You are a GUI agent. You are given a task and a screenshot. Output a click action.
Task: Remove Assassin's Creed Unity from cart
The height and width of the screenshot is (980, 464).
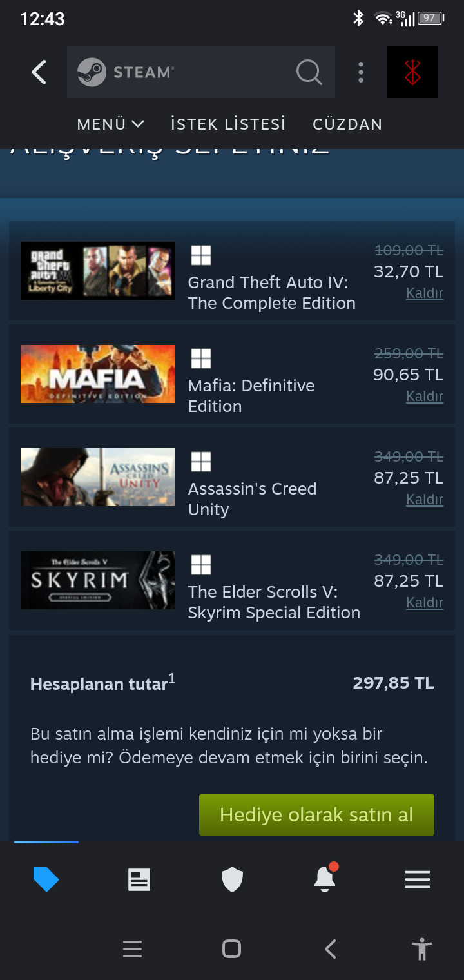tap(425, 500)
